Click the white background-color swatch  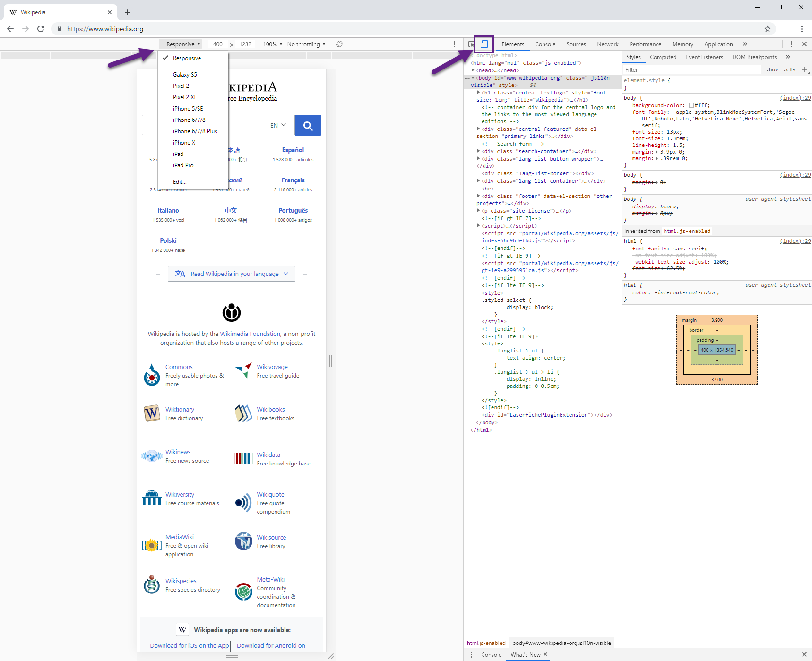(691, 105)
